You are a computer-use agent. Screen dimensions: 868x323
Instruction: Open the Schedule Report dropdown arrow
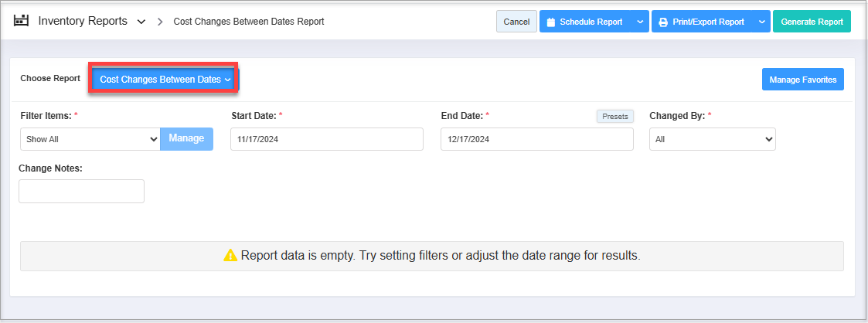point(640,22)
